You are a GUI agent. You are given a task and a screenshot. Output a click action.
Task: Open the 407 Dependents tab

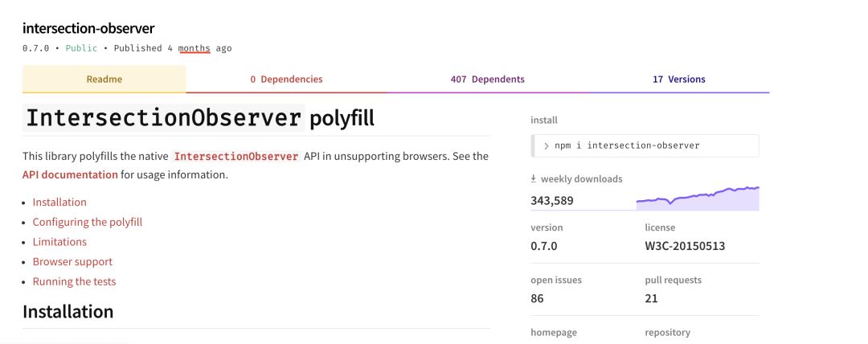(487, 80)
